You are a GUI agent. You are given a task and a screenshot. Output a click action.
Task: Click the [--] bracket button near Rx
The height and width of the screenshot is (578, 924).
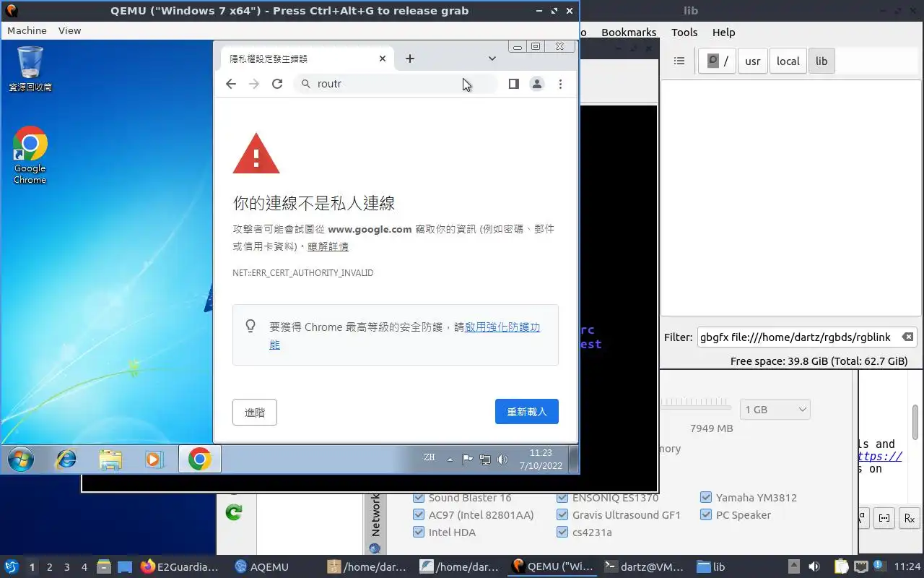(x=884, y=518)
